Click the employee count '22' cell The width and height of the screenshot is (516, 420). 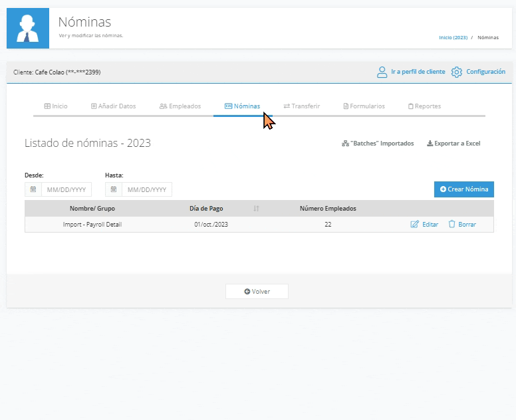(x=328, y=225)
